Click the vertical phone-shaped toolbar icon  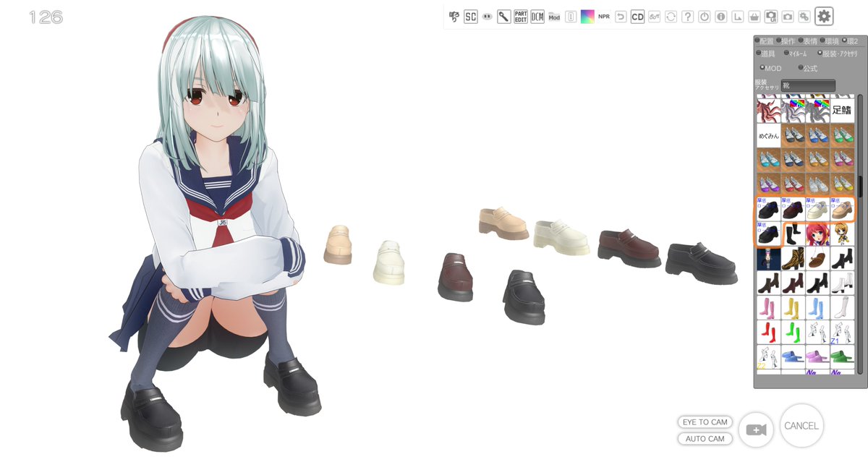coord(571,17)
